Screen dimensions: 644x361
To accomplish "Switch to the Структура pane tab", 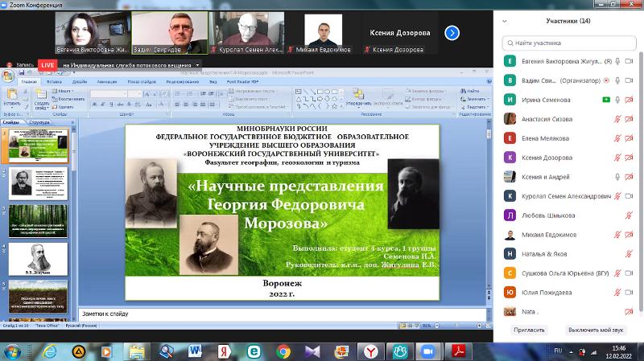I will (x=39, y=122).
